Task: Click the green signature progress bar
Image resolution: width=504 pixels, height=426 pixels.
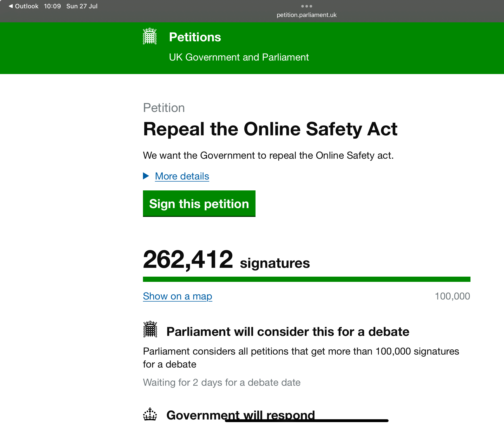Action: click(x=307, y=279)
